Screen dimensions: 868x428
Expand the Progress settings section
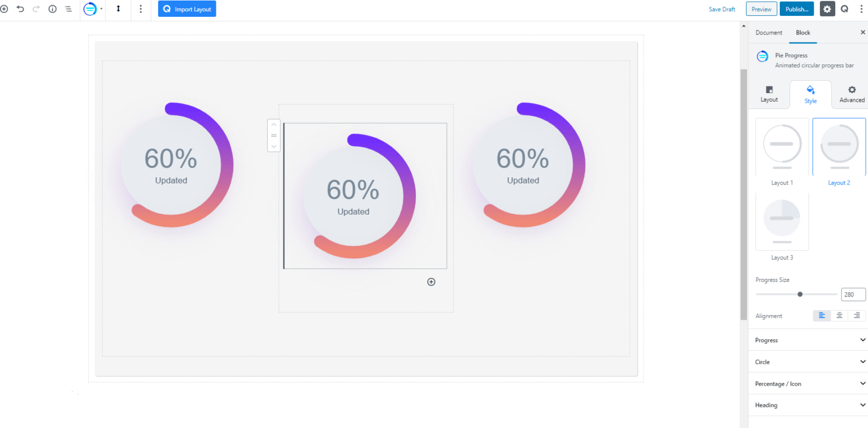(x=808, y=340)
